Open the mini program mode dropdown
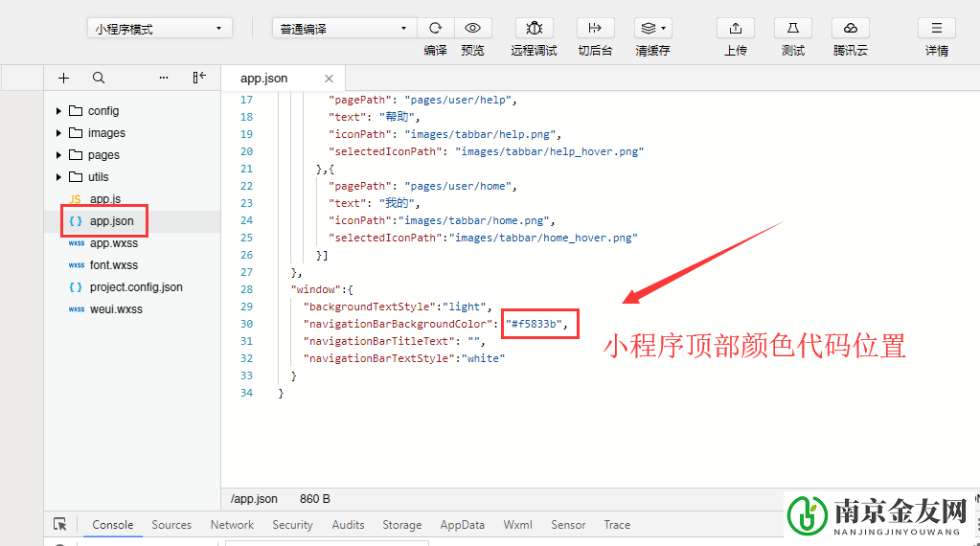Image resolution: width=980 pixels, height=546 pixels. [x=160, y=29]
